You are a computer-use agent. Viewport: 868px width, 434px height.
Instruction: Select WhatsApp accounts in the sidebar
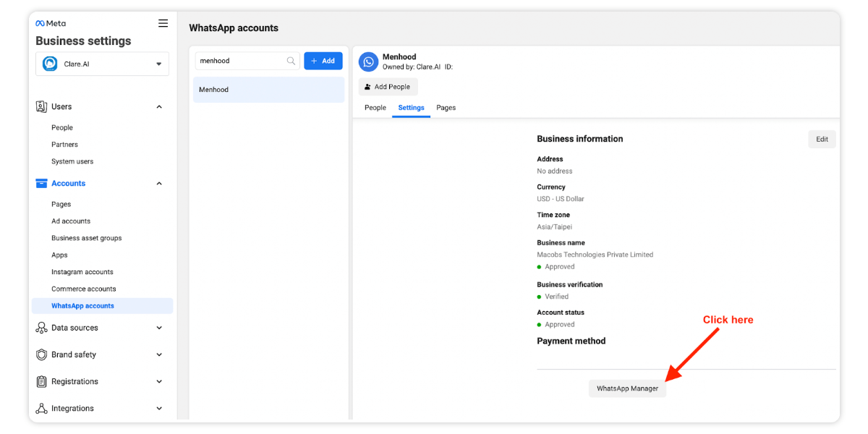tap(102, 306)
